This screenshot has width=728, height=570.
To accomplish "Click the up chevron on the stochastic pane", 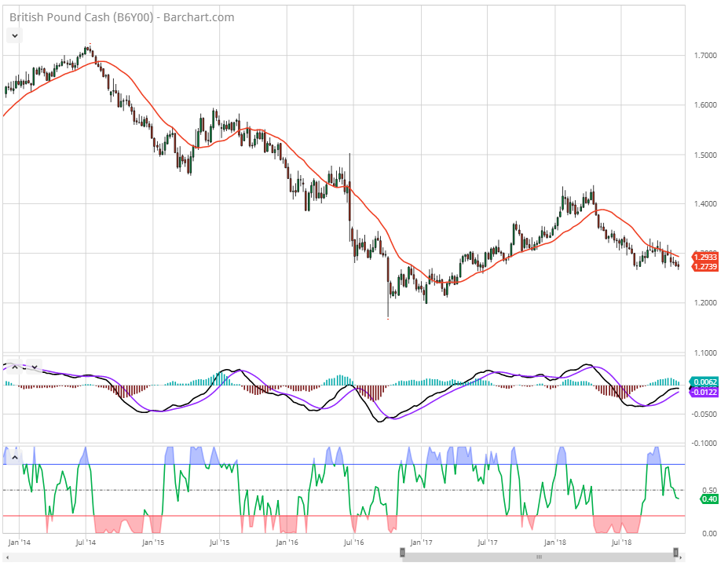I will [14, 457].
